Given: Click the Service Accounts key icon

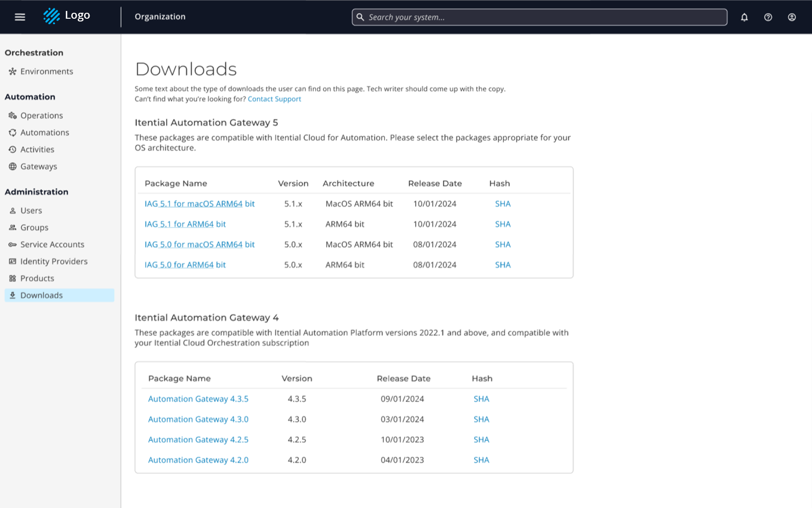Looking at the screenshot, I should pos(12,244).
